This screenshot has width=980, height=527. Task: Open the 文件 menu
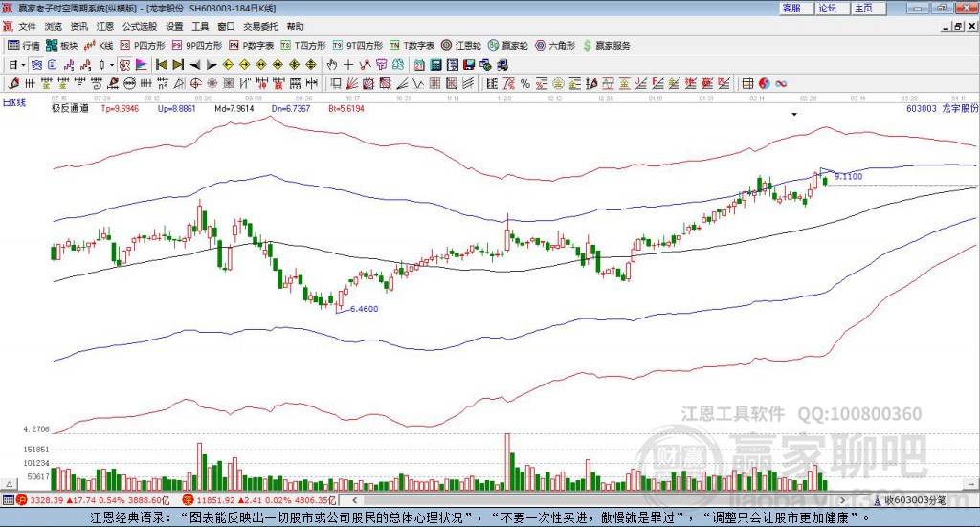coord(28,26)
